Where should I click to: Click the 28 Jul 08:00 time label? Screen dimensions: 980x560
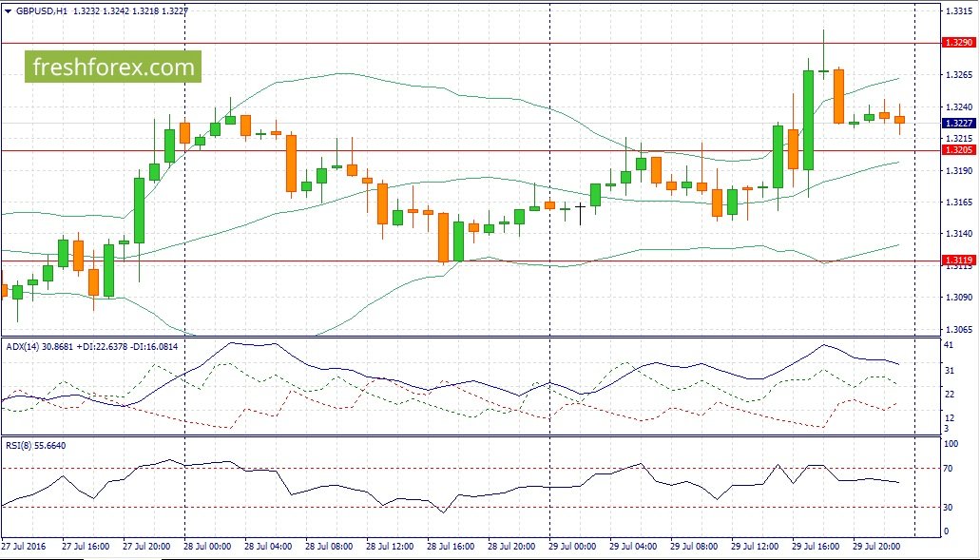tap(330, 546)
